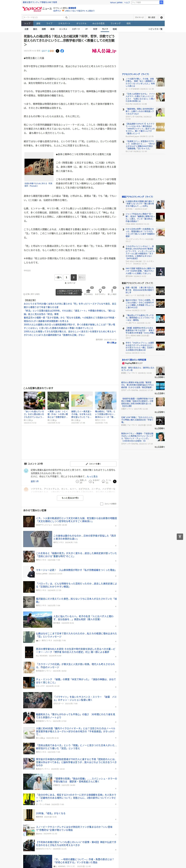Click the blue web search magnifier button

tap(161, 2)
